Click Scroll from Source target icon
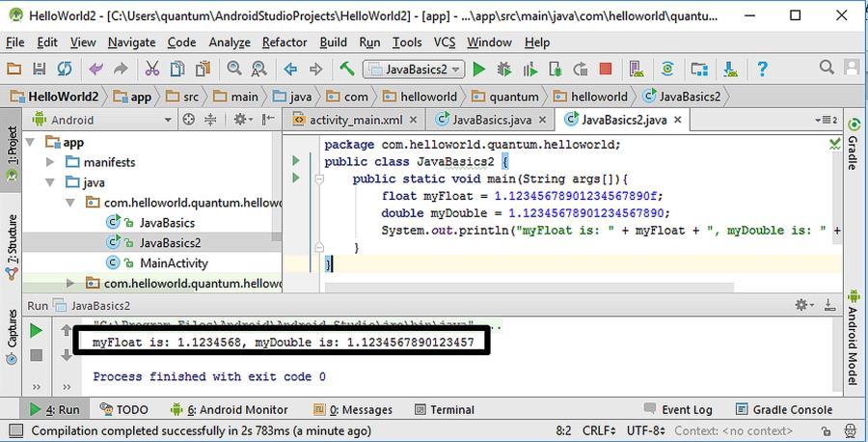The height and width of the screenshot is (442, 868). (189, 120)
